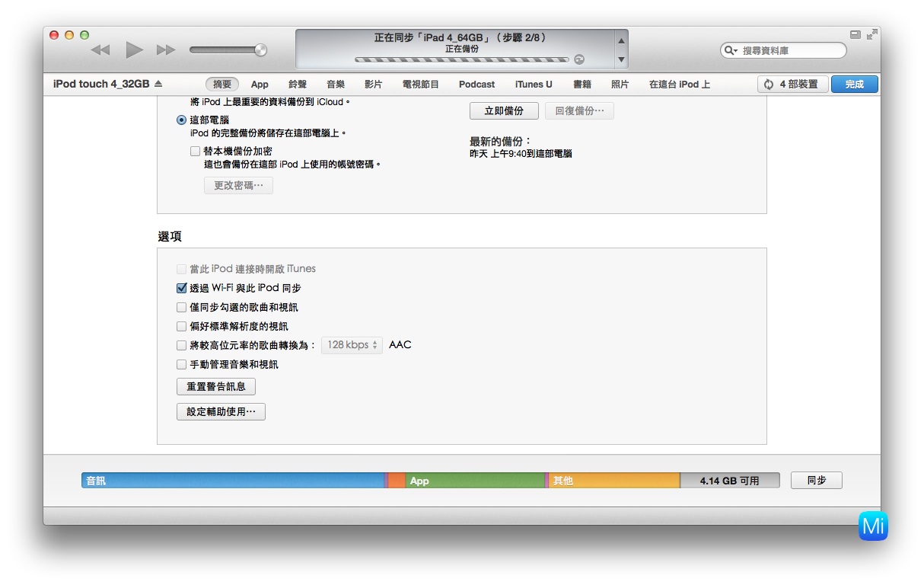Open the App tab
924x585 pixels.
pyautogui.click(x=260, y=85)
